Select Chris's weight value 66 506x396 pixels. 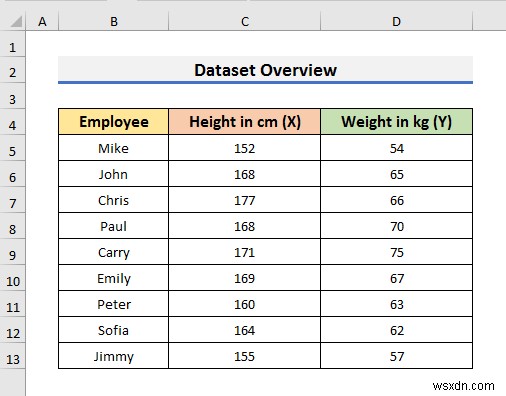coord(396,200)
